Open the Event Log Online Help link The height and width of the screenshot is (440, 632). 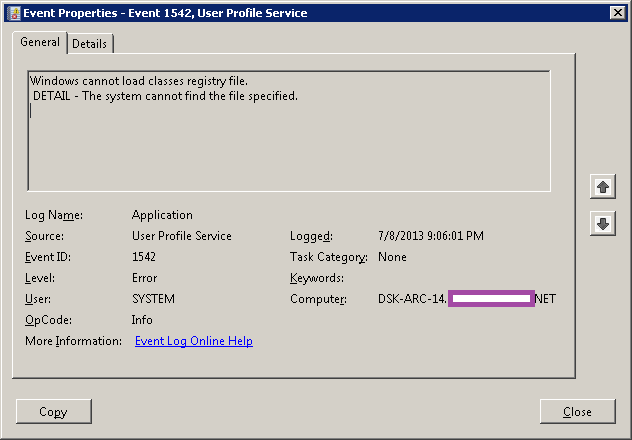pos(193,341)
